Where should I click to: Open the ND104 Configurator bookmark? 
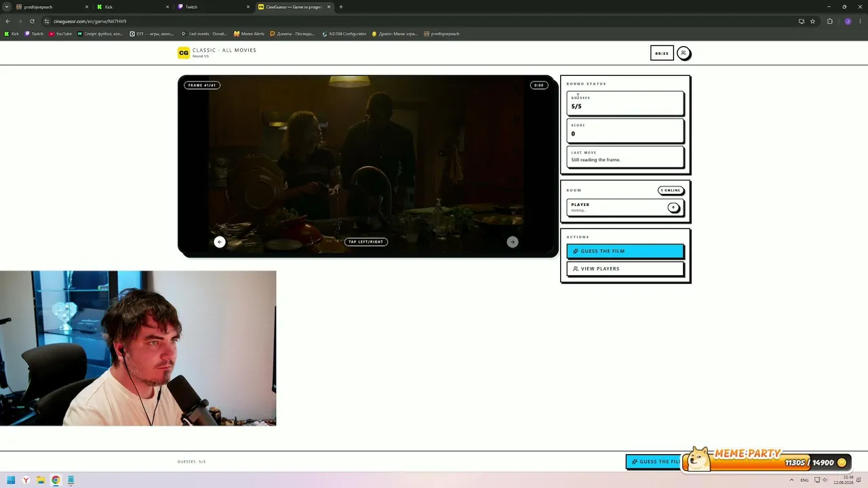tap(344, 34)
